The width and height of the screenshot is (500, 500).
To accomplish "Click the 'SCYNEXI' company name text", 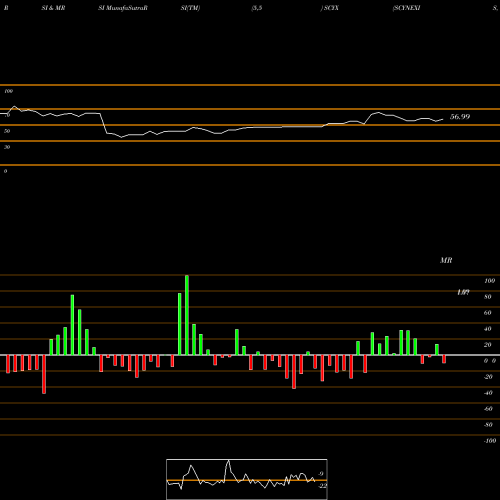I will click(406, 8).
